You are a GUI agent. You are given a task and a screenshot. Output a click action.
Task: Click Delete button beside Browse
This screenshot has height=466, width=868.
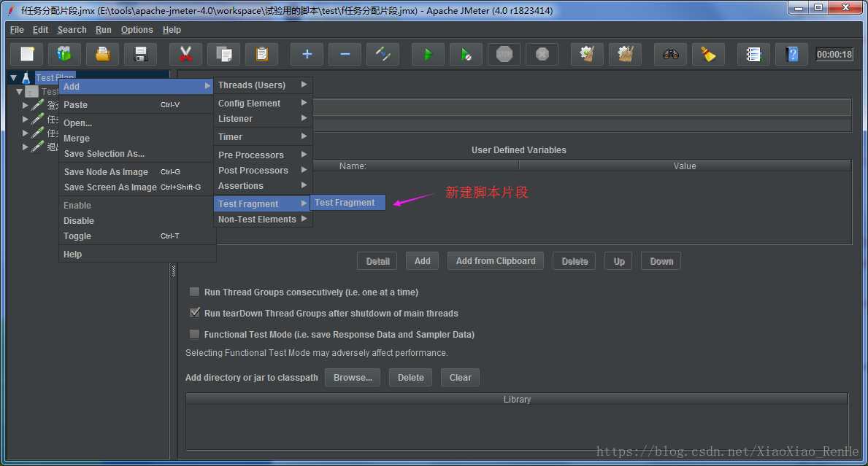click(411, 378)
